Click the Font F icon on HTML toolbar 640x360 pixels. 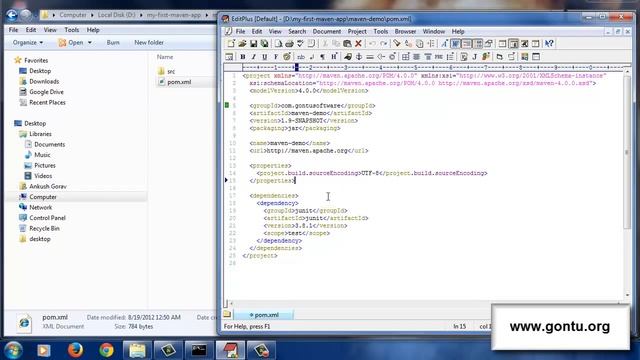point(276,57)
